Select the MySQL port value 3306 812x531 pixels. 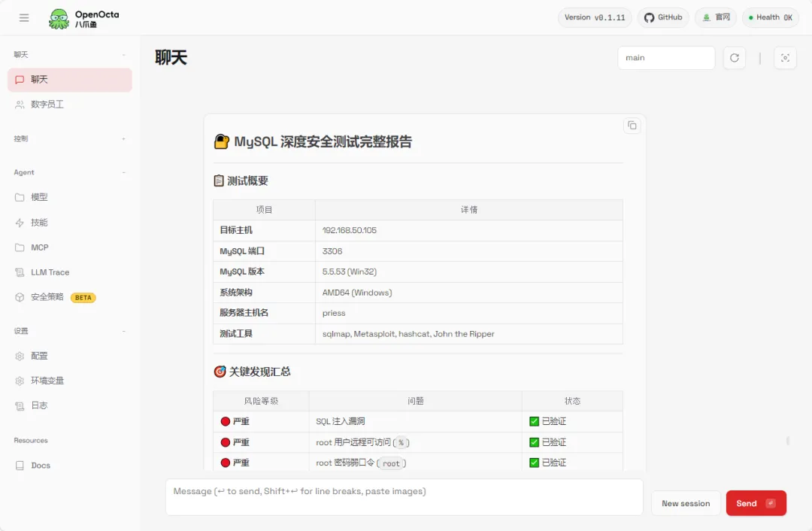coord(332,251)
